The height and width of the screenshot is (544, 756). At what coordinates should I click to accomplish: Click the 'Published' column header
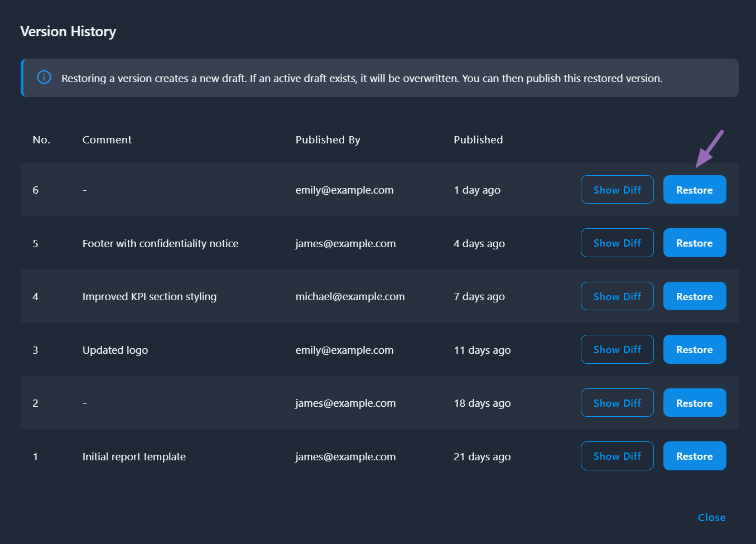pos(478,139)
